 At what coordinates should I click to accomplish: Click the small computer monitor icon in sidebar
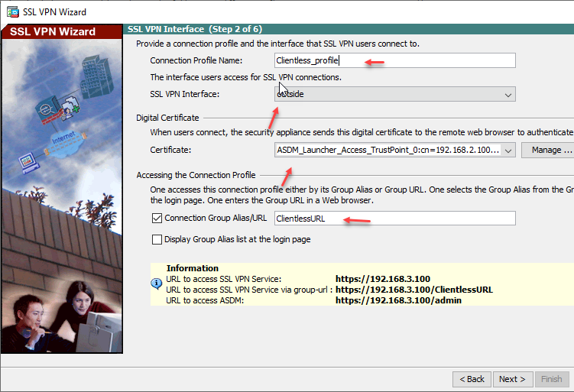coord(28,160)
